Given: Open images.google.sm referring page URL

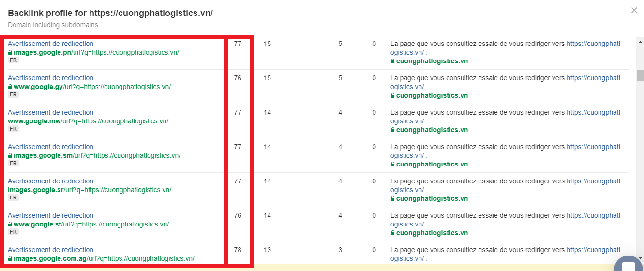Looking at the screenshot, I should click(97, 155).
